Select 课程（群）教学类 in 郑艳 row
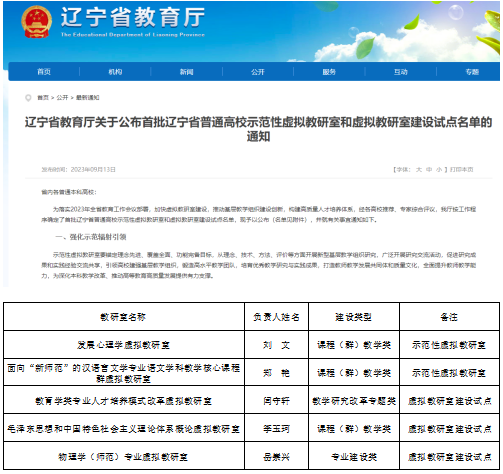The image size is (503, 474). click(x=354, y=373)
